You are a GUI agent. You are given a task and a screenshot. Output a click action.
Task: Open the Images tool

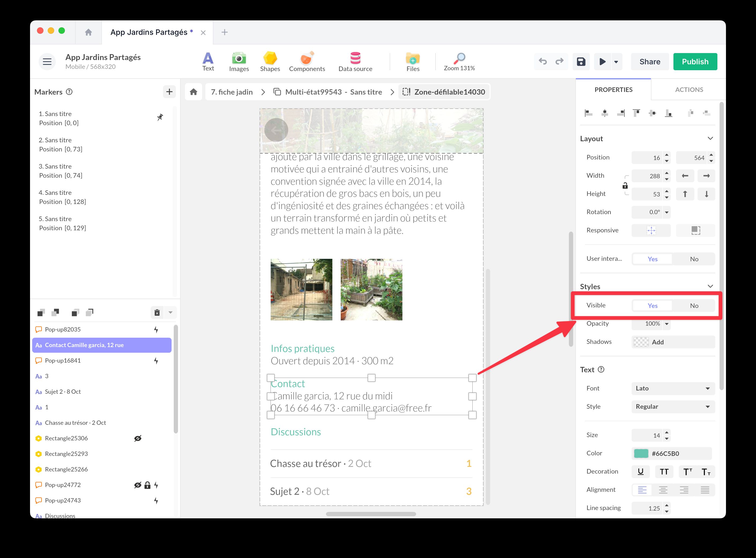click(x=239, y=61)
